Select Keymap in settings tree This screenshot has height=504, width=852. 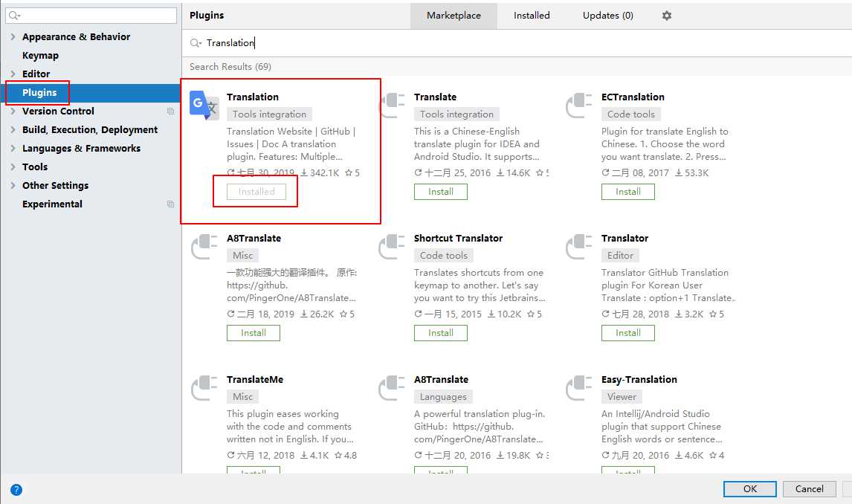pyautogui.click(x=40, y=56)
